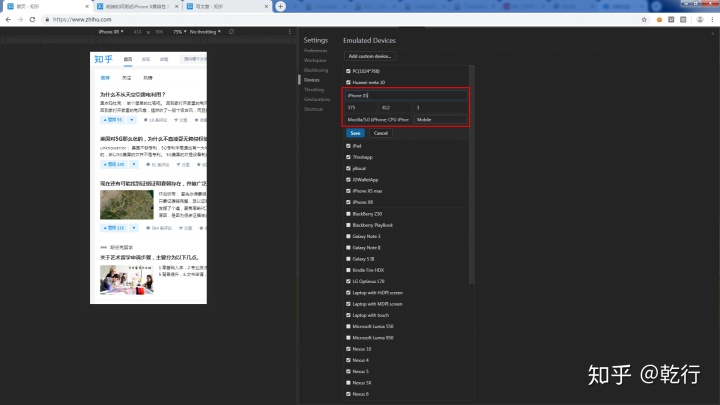The height and width of the screenshot is (405, 720).
Task: Click the emulated devices list scrollbar
Action: coord(472,174)
